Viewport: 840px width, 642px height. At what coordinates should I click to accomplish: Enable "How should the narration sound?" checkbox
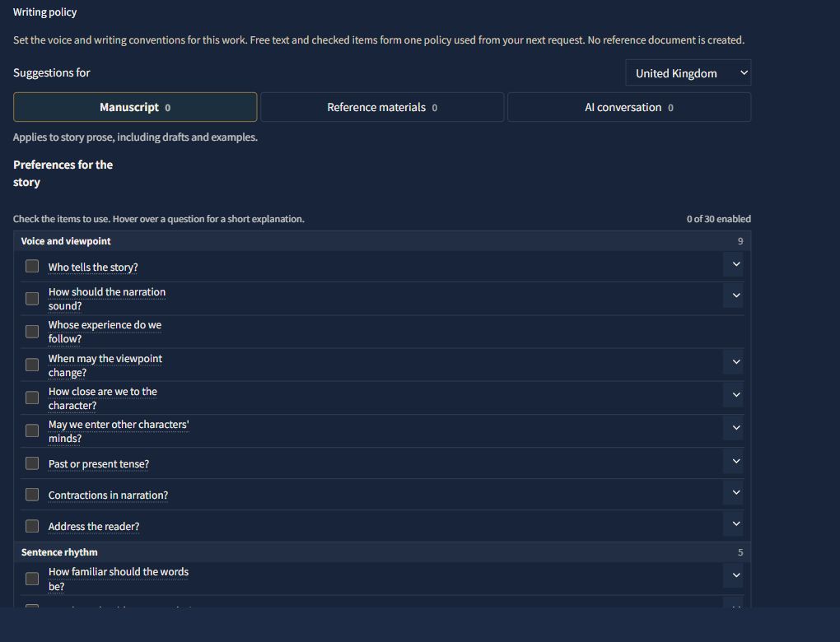pyautogui.click(x=32, y=298)
